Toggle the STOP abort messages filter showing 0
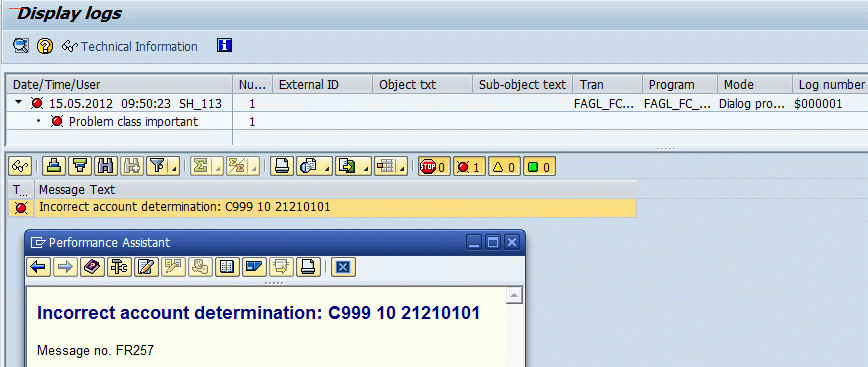 [x=435, y=166]
